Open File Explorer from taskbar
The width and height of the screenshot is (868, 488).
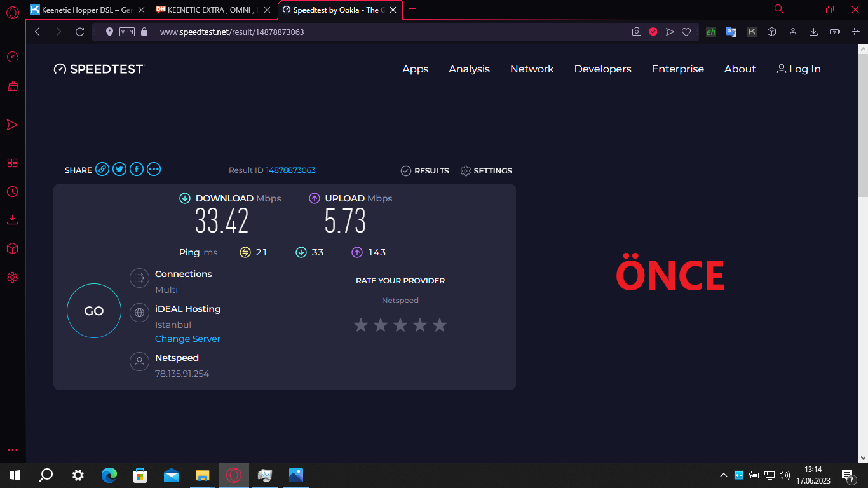[203, 475]
